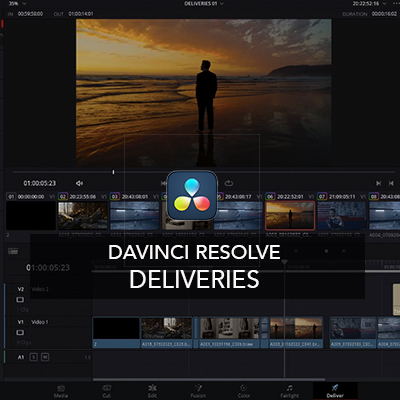Open the timeline view options icon
Screen dimensions: 400x400
tap(13, 251)
